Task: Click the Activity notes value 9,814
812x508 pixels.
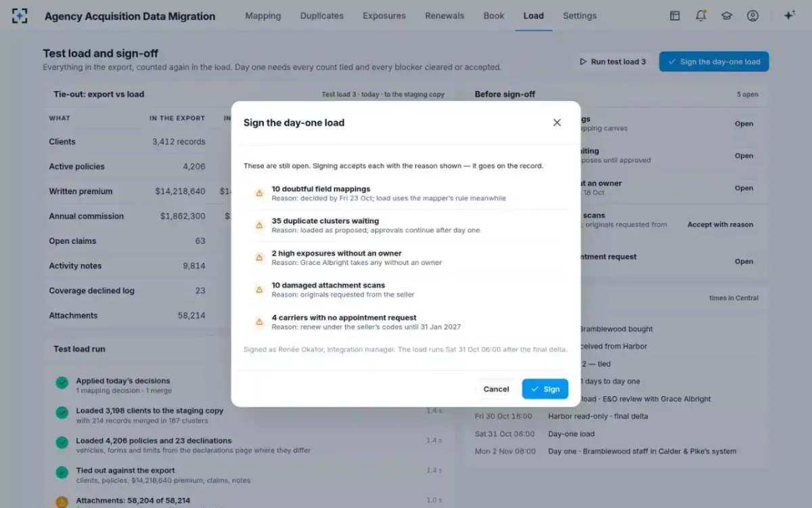Action: [194, 266]
